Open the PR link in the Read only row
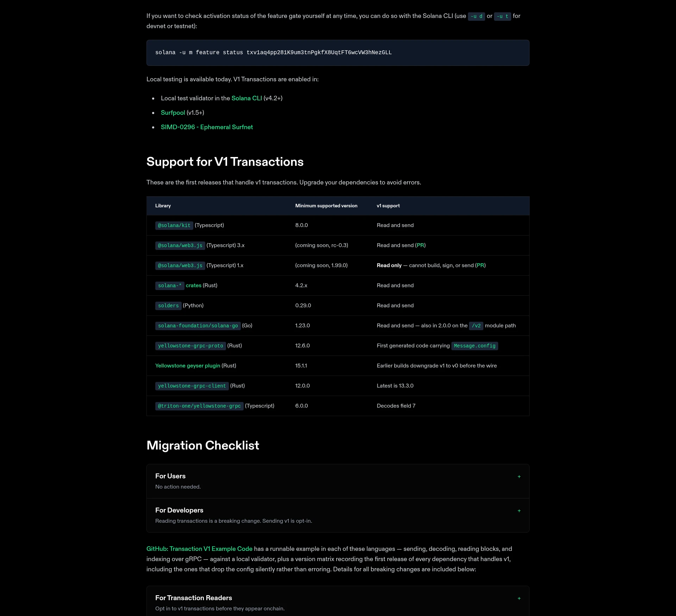The width and height of the screenshot is (676, 616). click(x=480, y=265)
